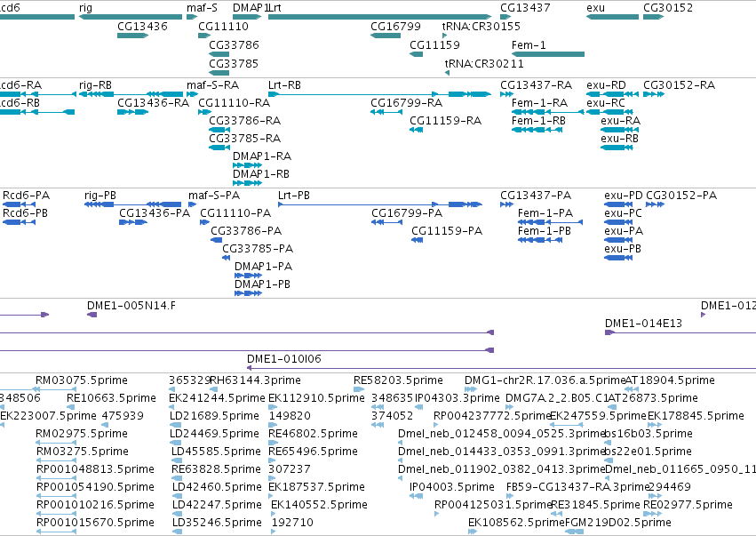This screenshot has width=756, height=536.
Task: Open the "exu-RC" transcript label
Action: pos(606,103)
